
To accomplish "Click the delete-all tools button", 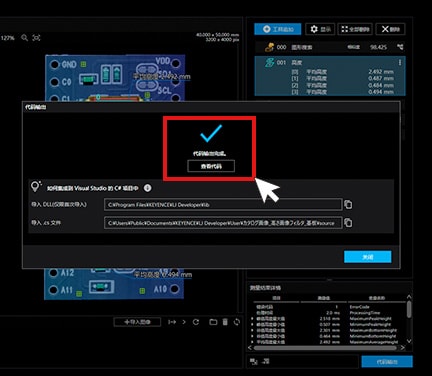I will coord(355,29).
